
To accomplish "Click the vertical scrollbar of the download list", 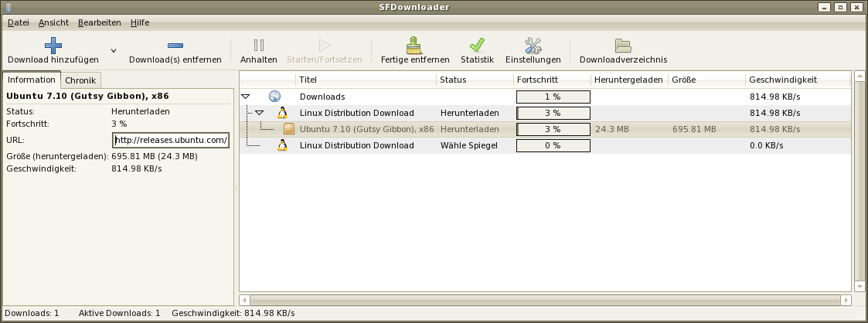I will [x=859, y=181].
